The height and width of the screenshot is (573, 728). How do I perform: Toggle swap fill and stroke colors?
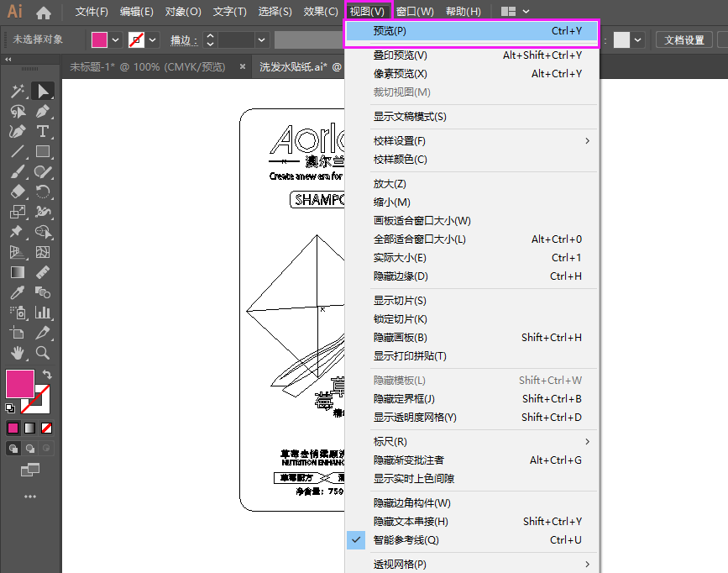[x=48, y=373]
